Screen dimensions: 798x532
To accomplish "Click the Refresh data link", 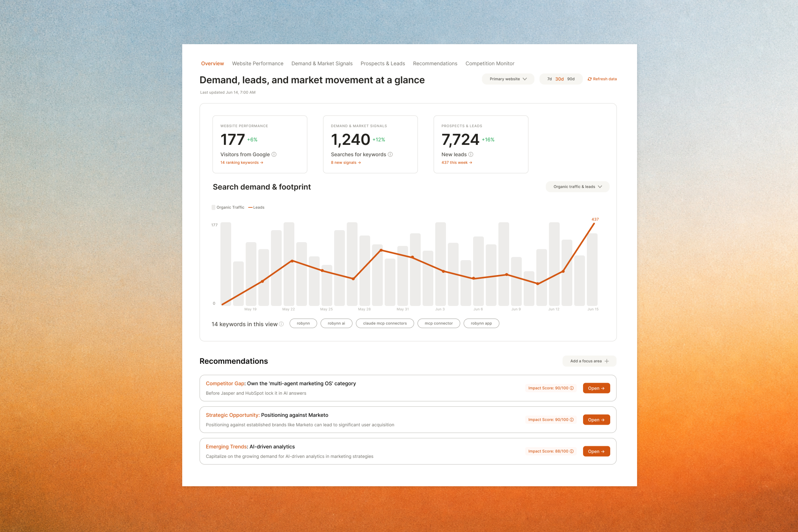I will pos(602,79).
